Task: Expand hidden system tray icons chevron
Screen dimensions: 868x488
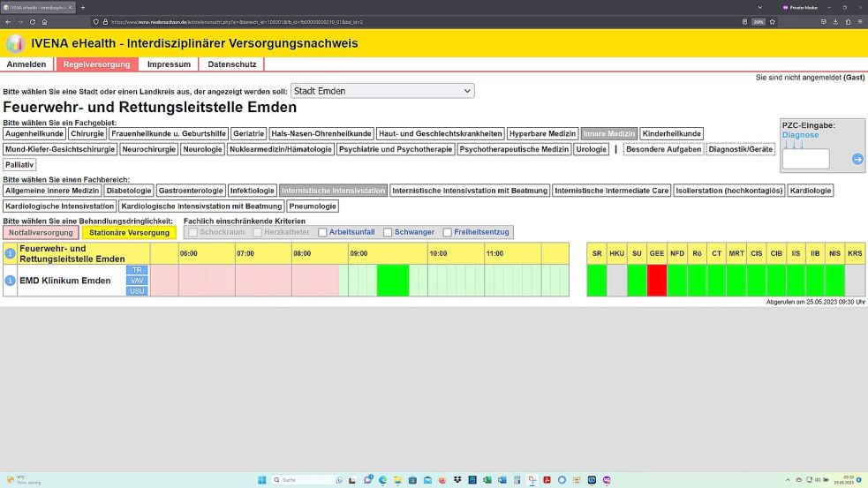Action: [x=788, y=480]
